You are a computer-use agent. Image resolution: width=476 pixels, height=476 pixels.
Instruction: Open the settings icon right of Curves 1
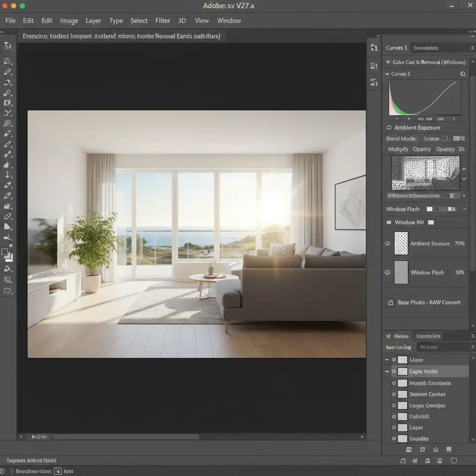[463, 74]
